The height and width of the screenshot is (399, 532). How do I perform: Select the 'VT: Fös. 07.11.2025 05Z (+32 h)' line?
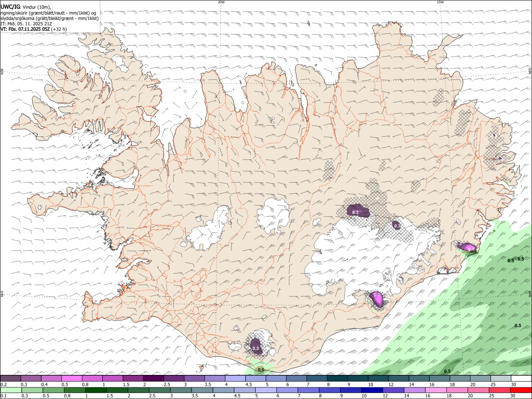(x=34, y=29)
